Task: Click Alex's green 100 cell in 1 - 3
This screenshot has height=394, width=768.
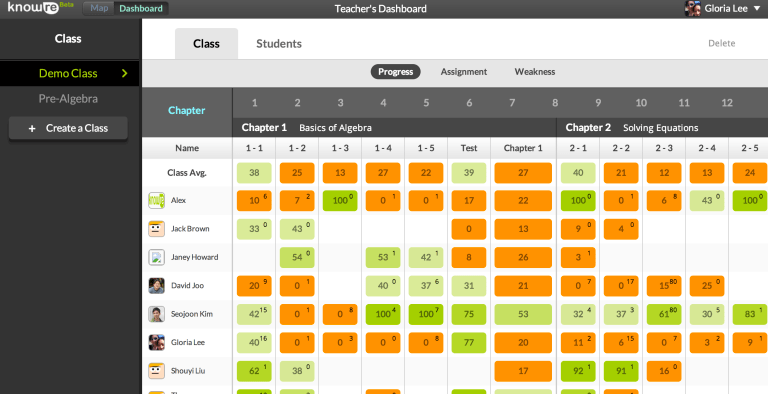Action: tap(340, 201)
